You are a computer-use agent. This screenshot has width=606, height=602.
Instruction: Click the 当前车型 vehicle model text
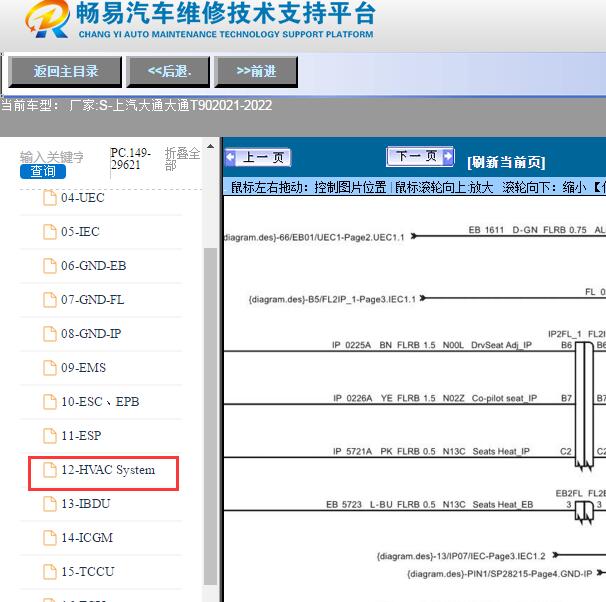coord(136,105)
